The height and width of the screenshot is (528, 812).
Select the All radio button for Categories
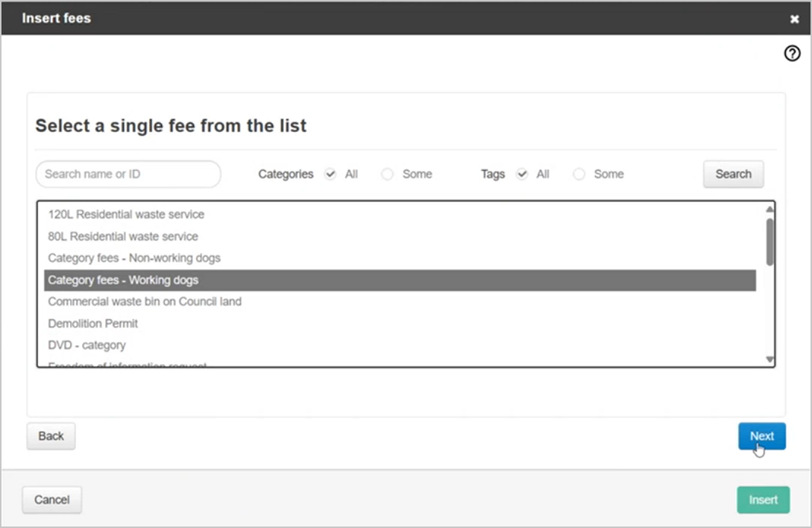click(x=330, y=174)
